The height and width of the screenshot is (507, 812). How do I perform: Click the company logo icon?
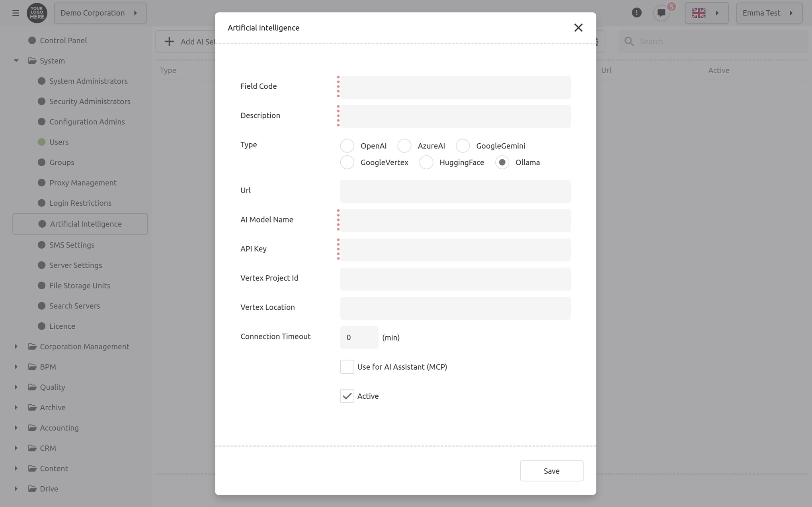tap(37, 13)
